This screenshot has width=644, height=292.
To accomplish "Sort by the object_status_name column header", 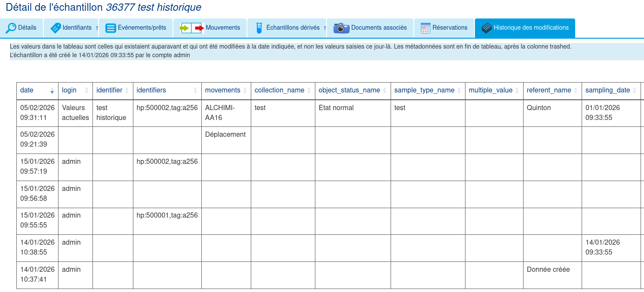I will point(352,90).
